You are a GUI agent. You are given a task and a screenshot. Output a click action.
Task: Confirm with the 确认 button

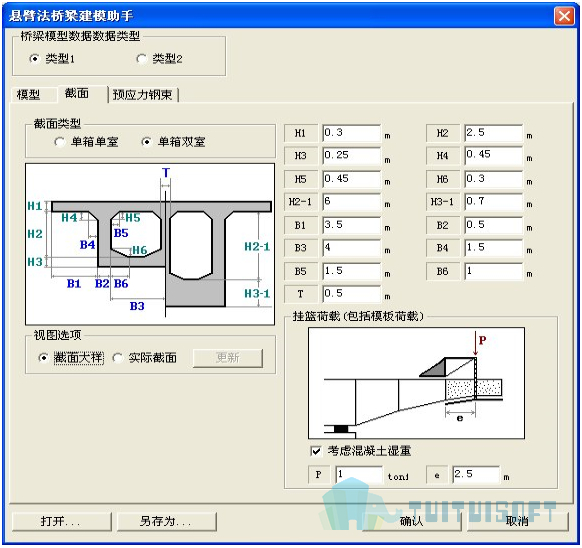(412, 522)
